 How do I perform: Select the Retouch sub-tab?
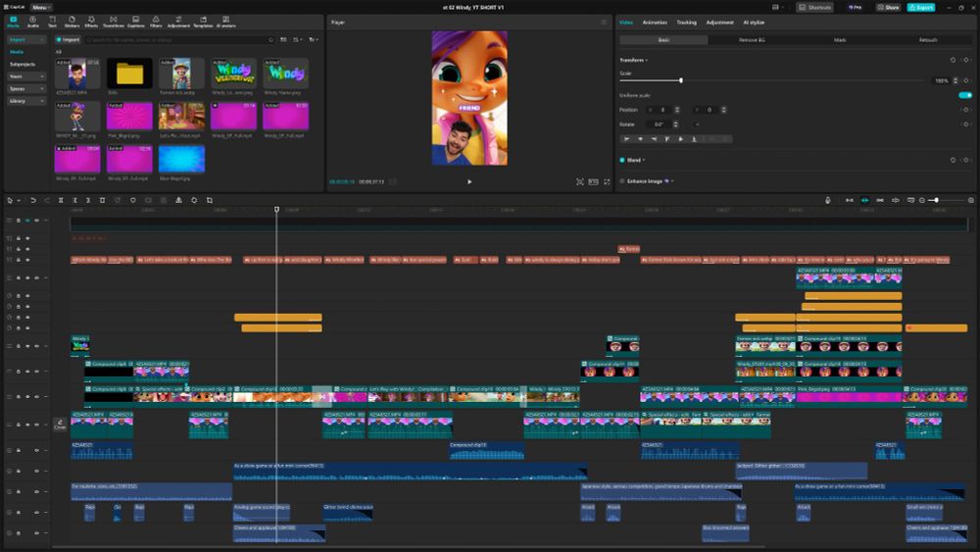[928, 39]
